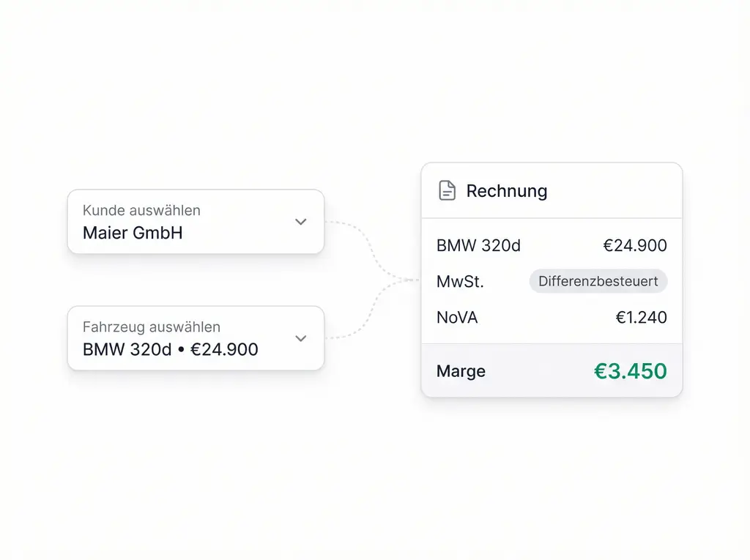The image size is (750, 560).
Task: Click the €24.900 price in the invoice
Action: (634, 246)
